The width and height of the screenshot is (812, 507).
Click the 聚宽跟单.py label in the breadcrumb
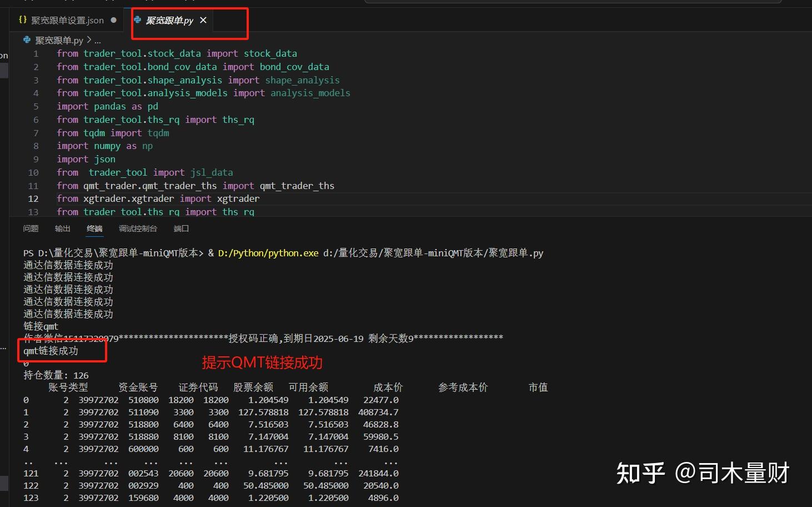58,39
